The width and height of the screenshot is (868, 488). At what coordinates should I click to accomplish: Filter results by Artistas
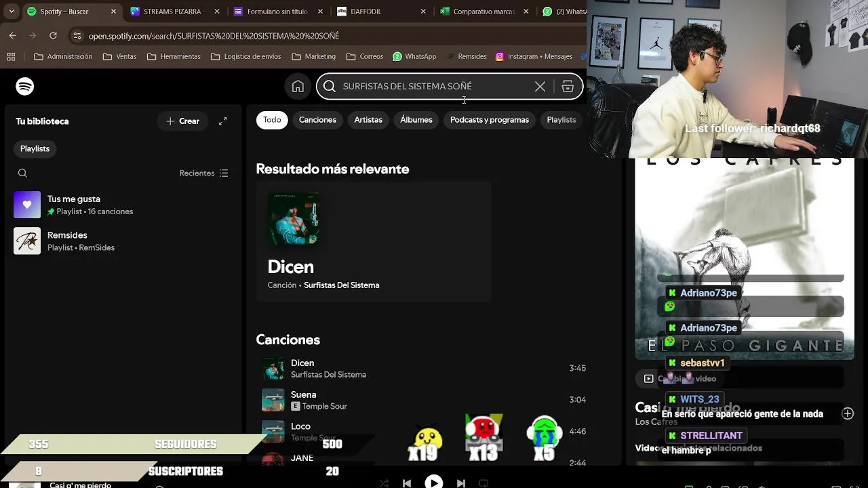click(368, 120)
